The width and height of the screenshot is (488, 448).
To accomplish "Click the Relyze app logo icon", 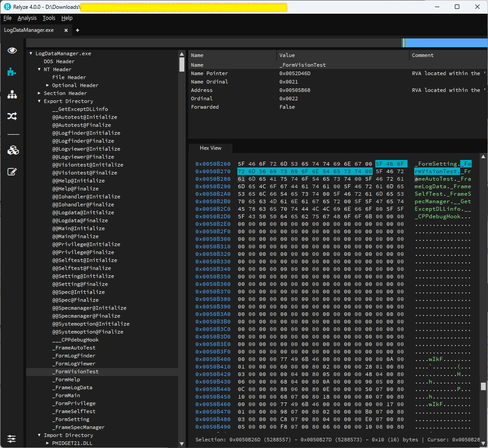I will (8, 7).
